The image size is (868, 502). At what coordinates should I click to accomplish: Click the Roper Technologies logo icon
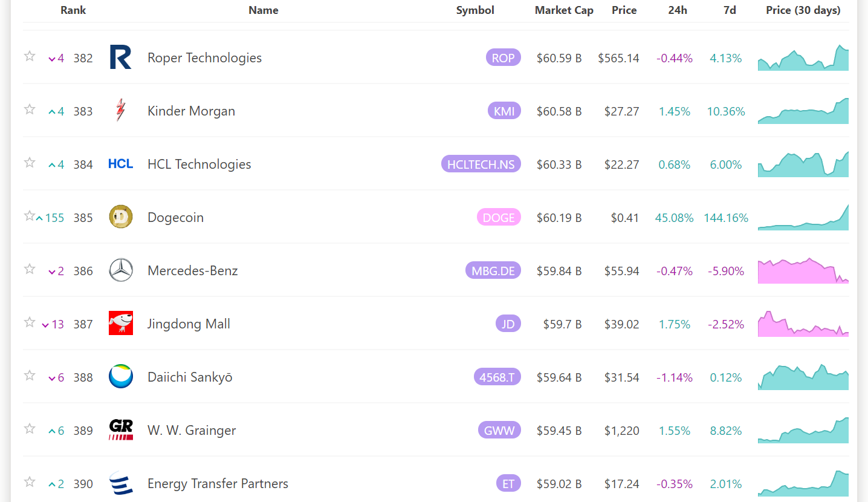point(120,57)
